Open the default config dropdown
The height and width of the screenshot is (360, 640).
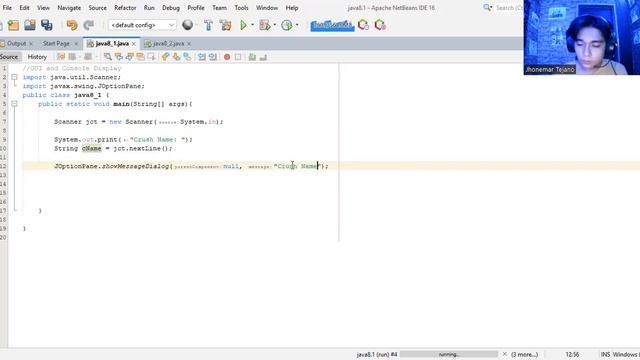click(142, 25)
